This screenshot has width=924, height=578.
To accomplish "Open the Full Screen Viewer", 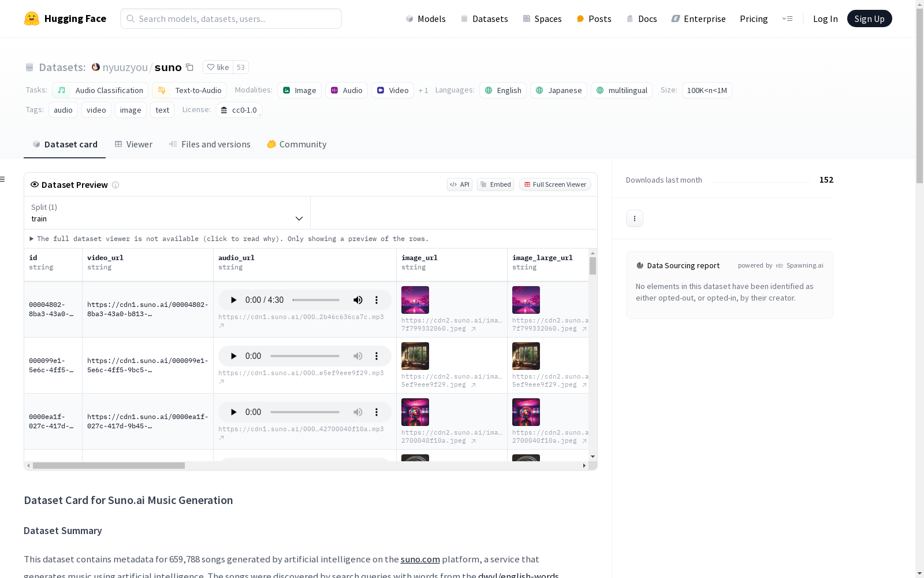I will tap(554, 184).
